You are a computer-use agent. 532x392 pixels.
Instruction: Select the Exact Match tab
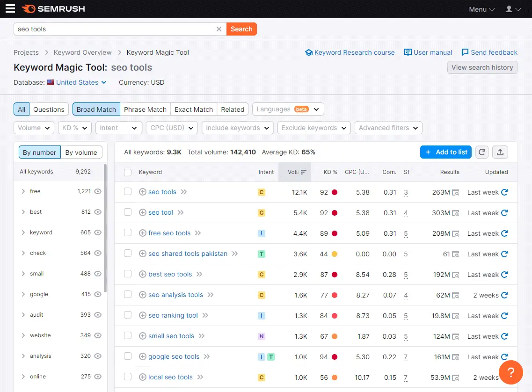click(x=194, y=109)
